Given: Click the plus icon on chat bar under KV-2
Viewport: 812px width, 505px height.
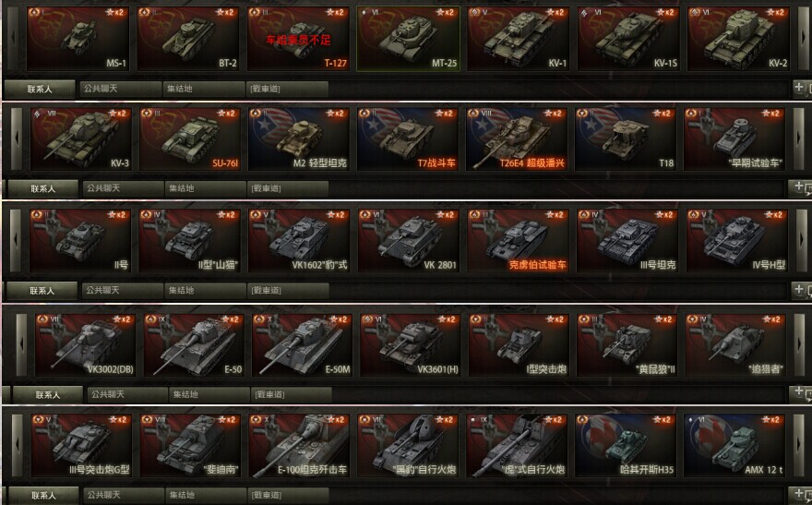Looking at the screenshot, I should click(799, 88).
